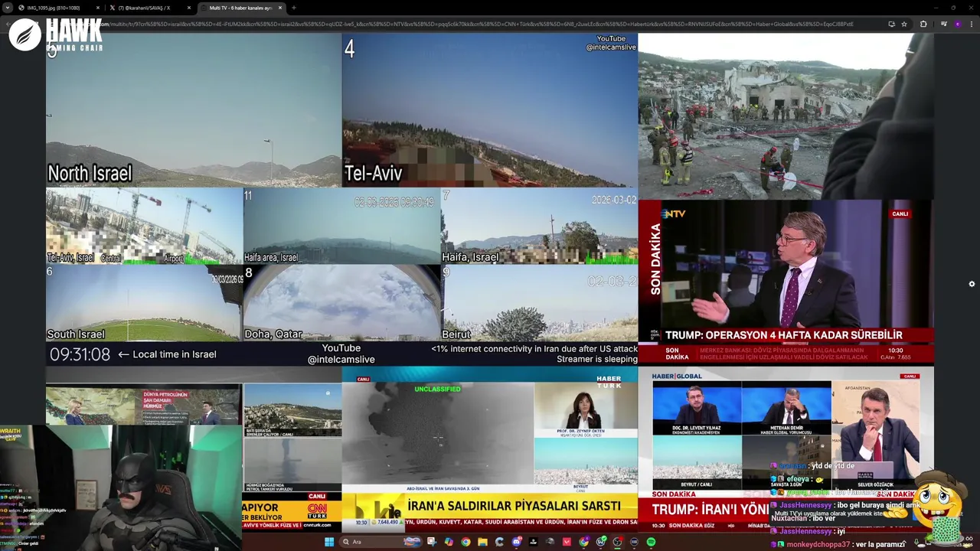Open the new tab plus button
Viewport: 980px width, 551px height.
coord(294,8)
